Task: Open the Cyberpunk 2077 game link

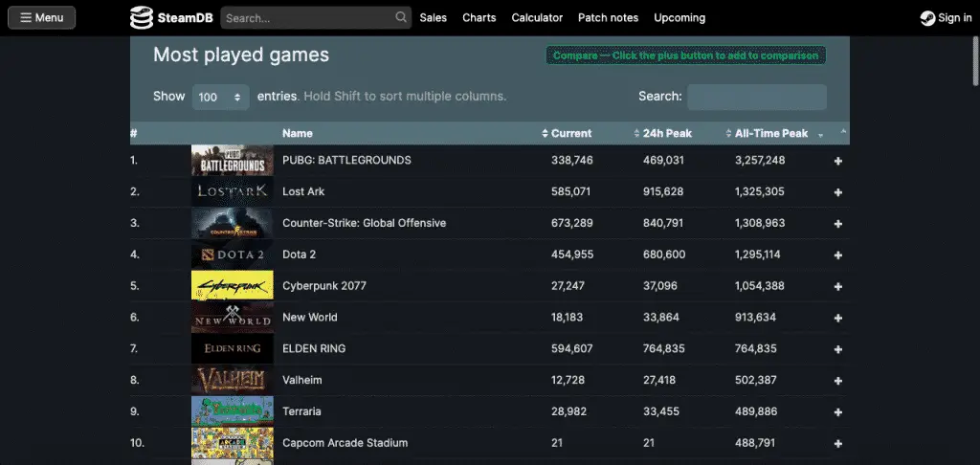Action: click(324, 286)
